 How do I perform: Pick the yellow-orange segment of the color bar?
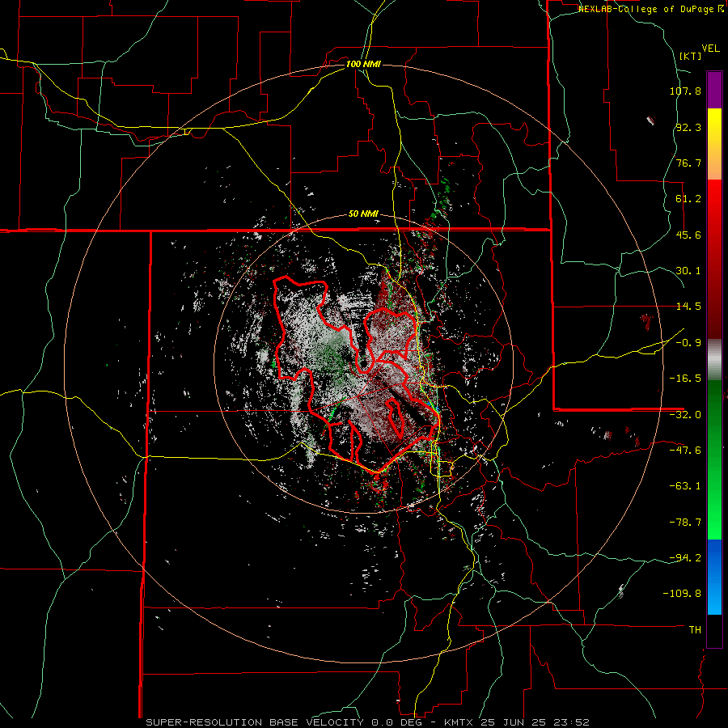tap(714, 144)
